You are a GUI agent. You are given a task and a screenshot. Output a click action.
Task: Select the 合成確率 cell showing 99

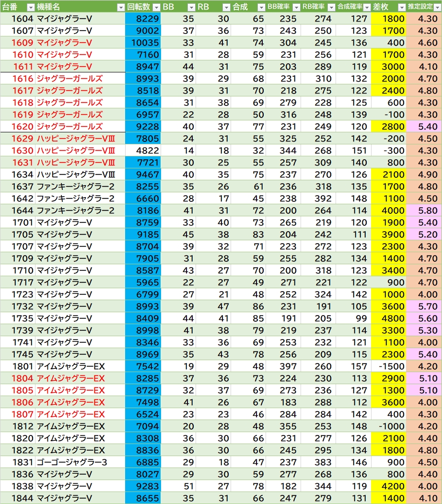coord(353,318)
